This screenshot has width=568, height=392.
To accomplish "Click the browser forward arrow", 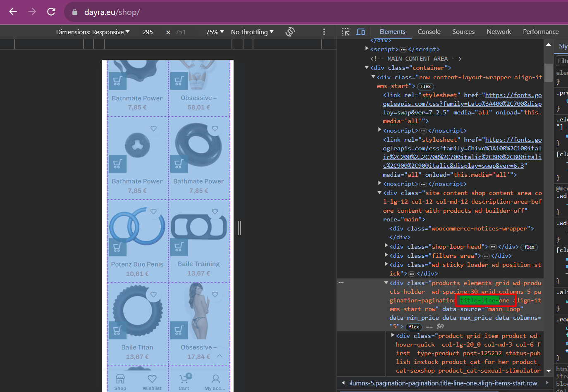I will [x=32, y=12].
